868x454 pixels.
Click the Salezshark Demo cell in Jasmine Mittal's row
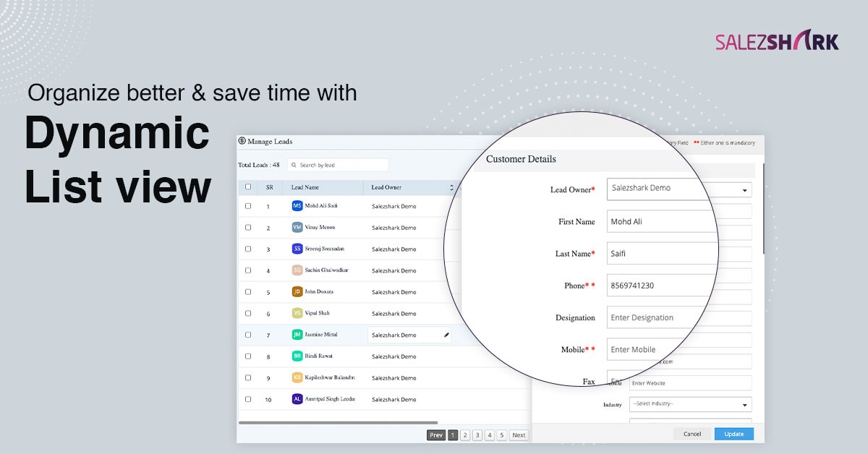pyautogui.click(x=409, y=335)
